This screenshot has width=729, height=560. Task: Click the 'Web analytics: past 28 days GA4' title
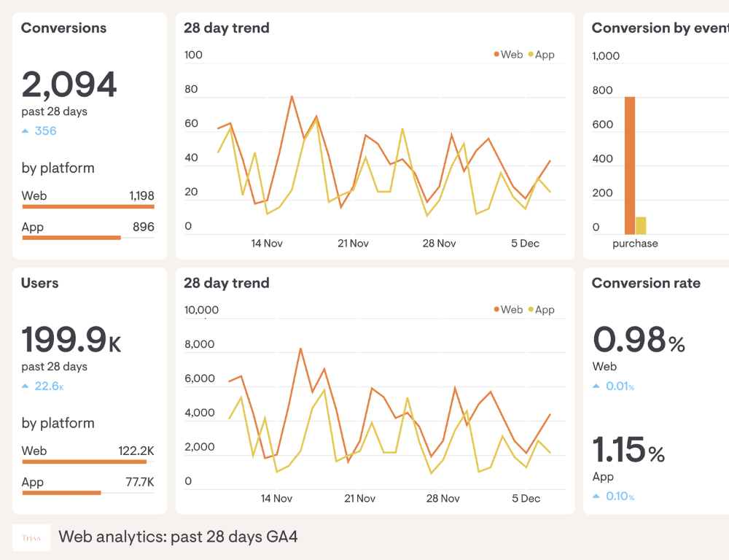[x=178, y=537]
